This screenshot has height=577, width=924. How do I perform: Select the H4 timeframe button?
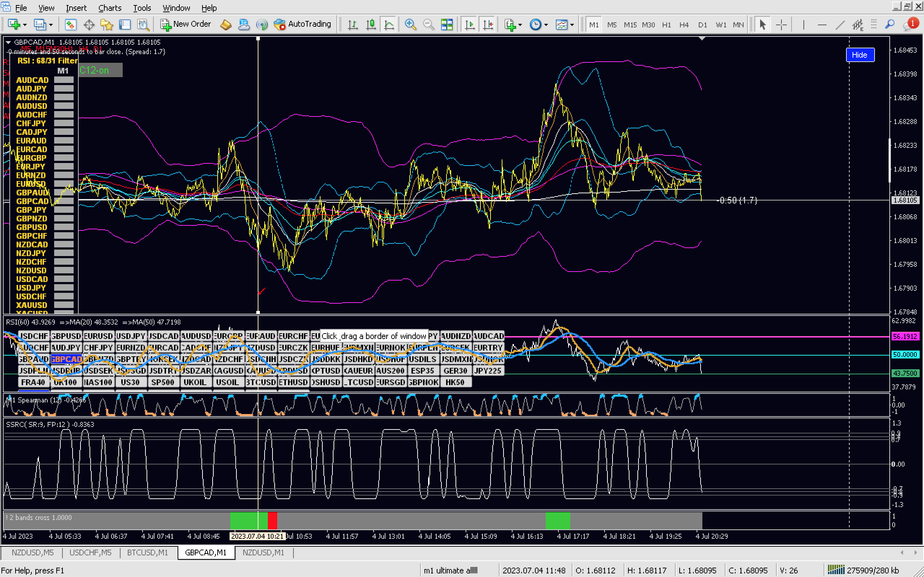[x=684, y=25]
